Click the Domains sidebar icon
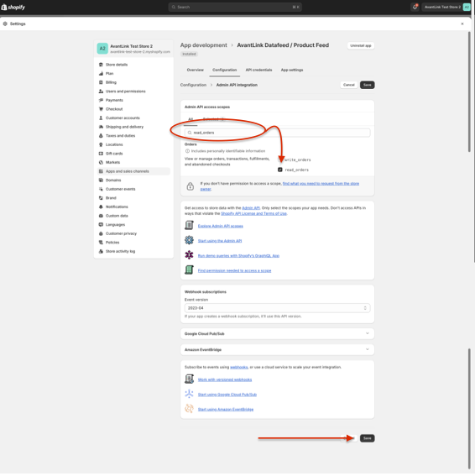 [101, 180]
